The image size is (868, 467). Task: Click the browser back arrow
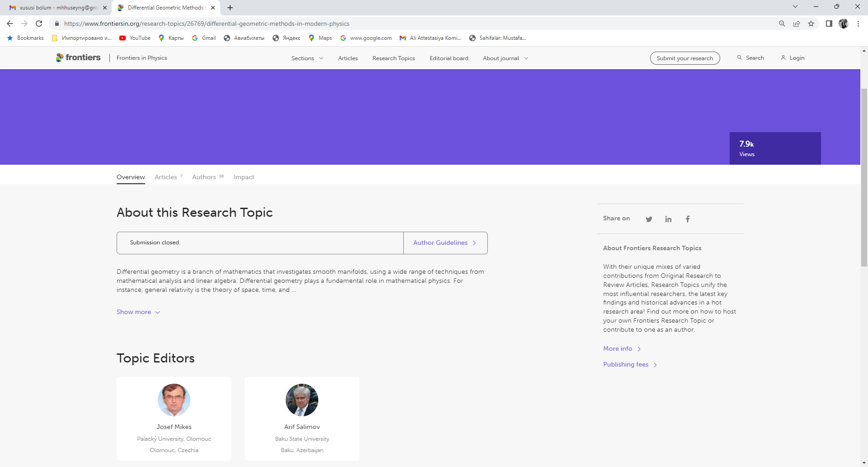10,24
